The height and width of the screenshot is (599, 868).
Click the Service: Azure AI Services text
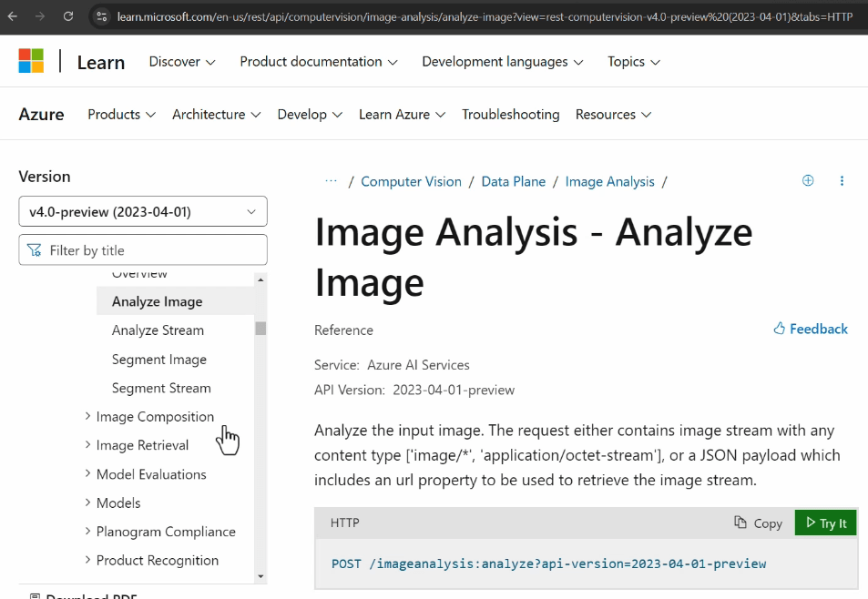click(392, 365)
